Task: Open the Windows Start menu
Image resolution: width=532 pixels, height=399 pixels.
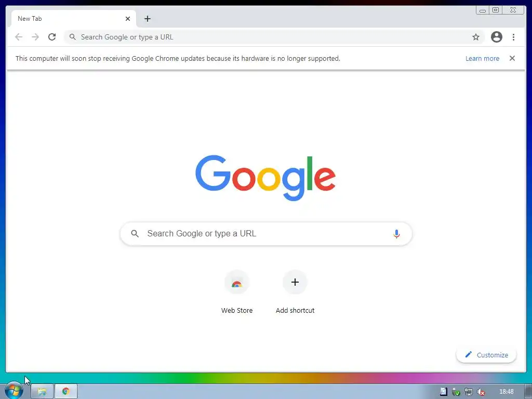Action: pos(14,391)
